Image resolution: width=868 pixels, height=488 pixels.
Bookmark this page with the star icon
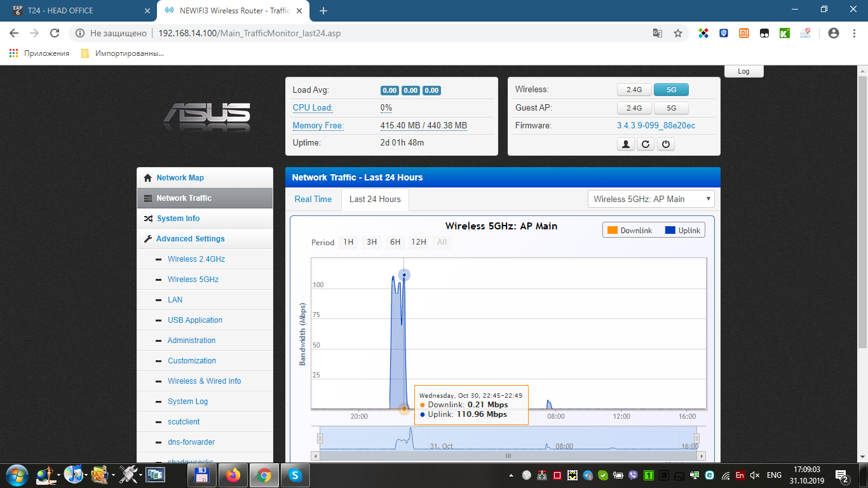(x=678, y=33)
